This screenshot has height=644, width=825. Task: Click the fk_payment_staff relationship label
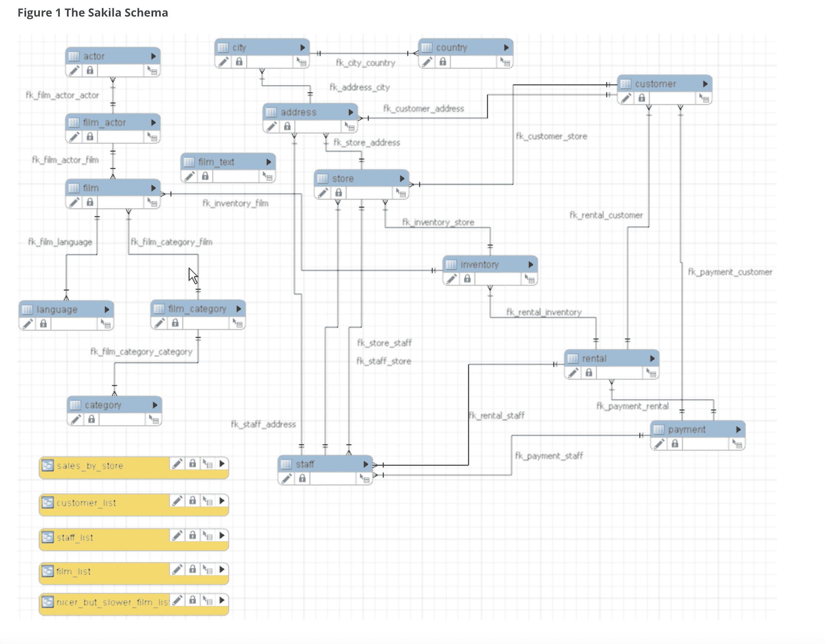coord(549,456)
